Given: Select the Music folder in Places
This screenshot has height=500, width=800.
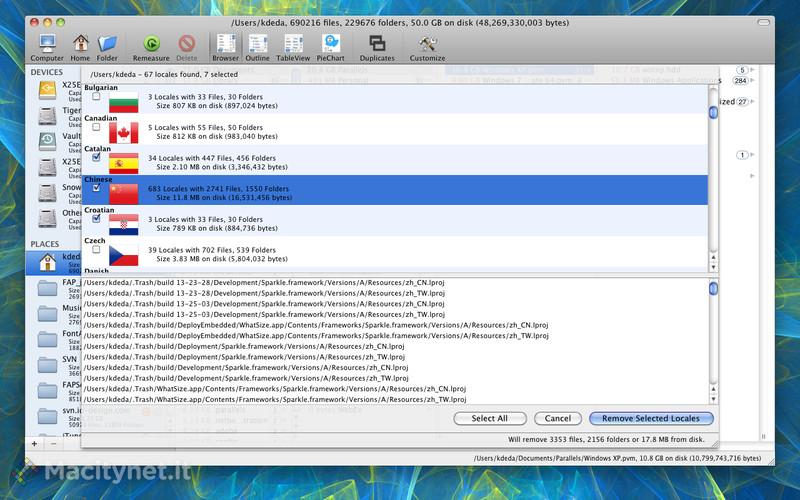Looking at the screenshot, I should pos(54,314).
